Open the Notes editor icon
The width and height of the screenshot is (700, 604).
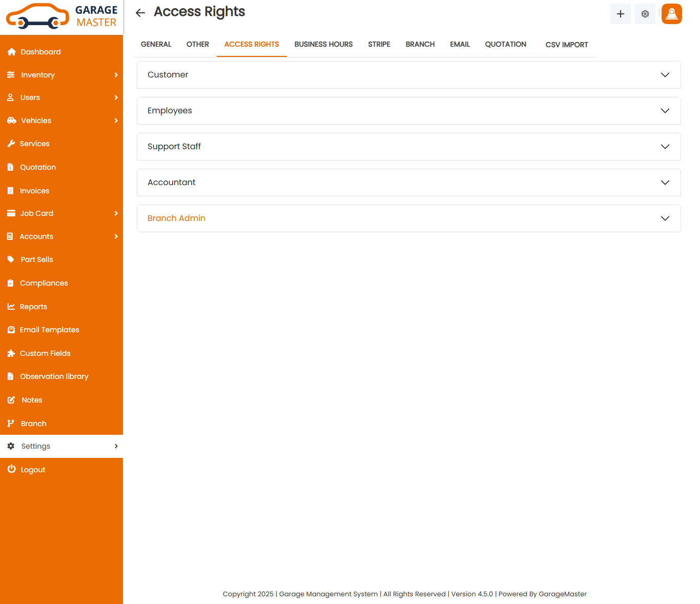tap(11, 400)
